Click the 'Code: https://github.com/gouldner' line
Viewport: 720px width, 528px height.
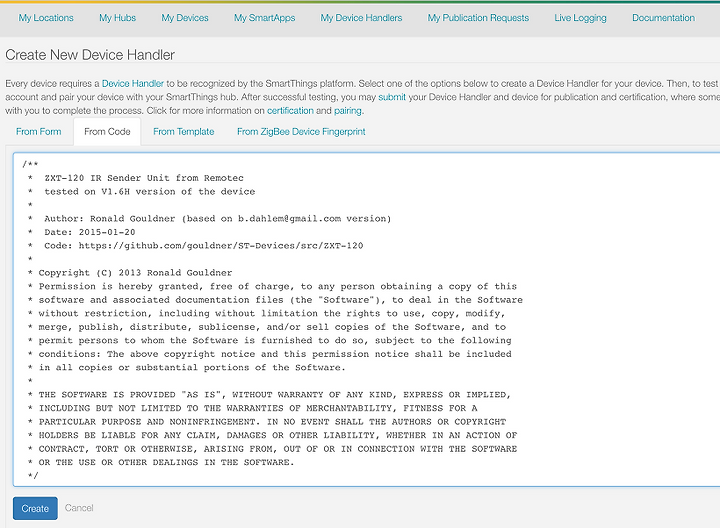point(203,246)
